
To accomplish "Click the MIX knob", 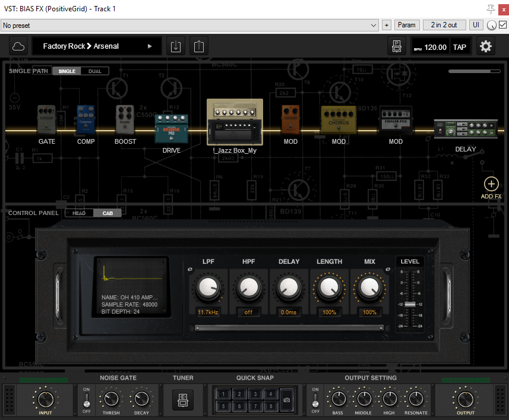I will point(369,288).
